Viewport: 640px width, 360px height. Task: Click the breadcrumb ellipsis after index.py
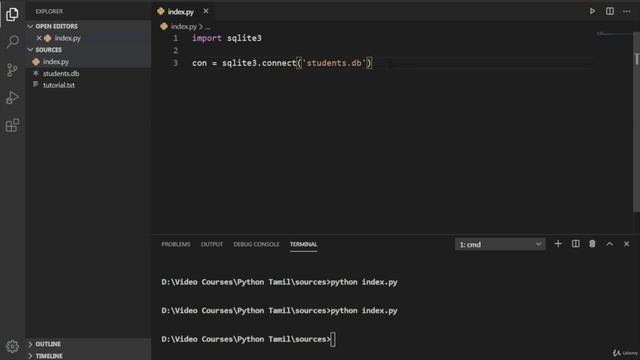[x=208, y=27]
